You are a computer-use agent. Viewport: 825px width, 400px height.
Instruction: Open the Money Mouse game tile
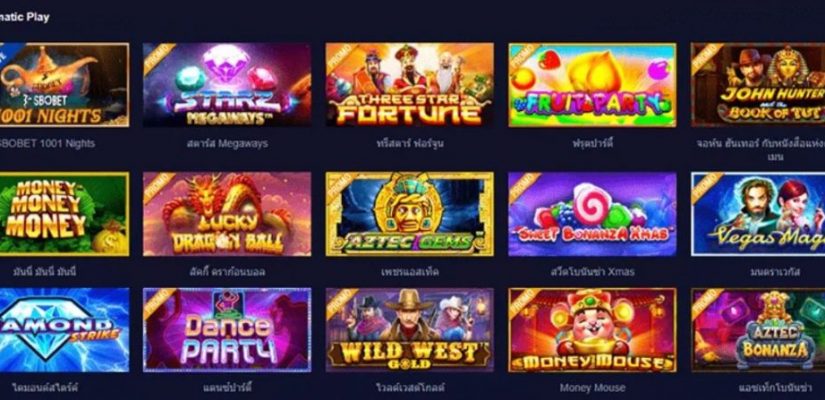coord(592,330)
